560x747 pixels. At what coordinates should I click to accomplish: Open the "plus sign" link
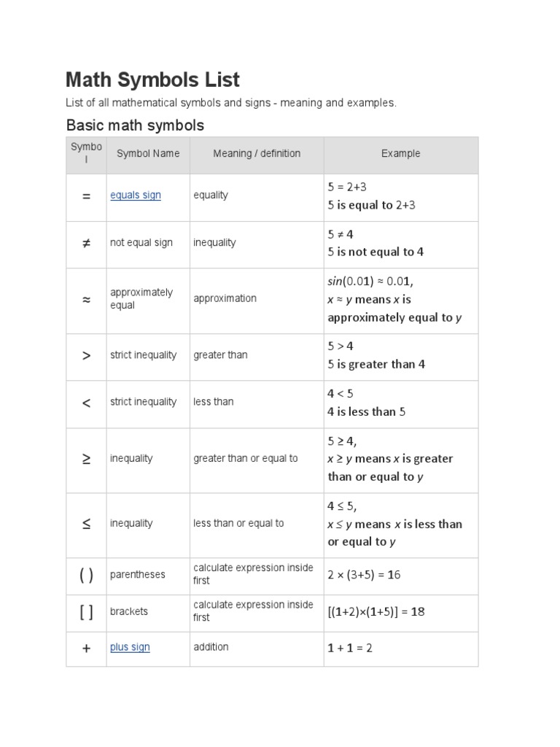[x=130, y=647]
